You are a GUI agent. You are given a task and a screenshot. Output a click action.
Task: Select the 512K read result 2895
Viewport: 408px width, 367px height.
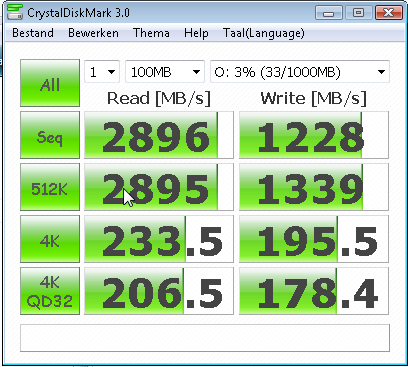point(159,187)
